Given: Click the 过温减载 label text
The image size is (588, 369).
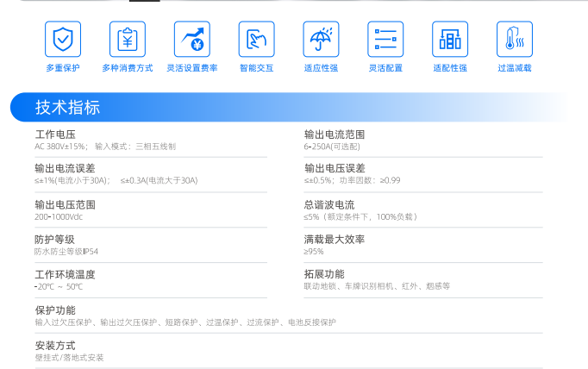Looking at the screenshot, I should pos(515,68).
